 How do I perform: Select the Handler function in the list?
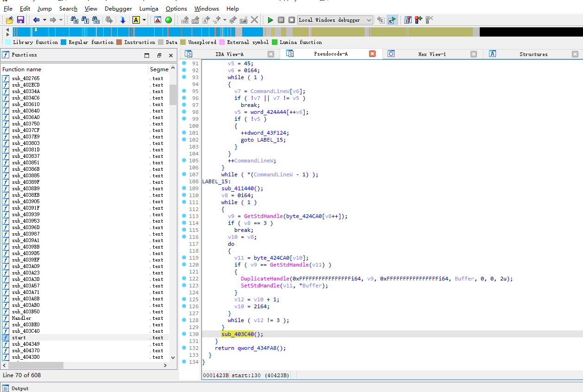pyautogui.click(x=22, y=318)
